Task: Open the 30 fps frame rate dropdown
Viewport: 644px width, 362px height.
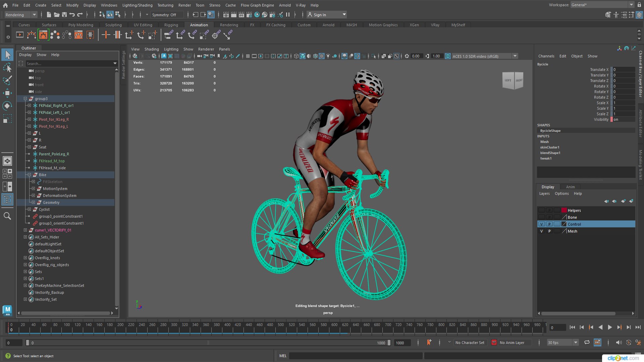Action: click(563, 343)
